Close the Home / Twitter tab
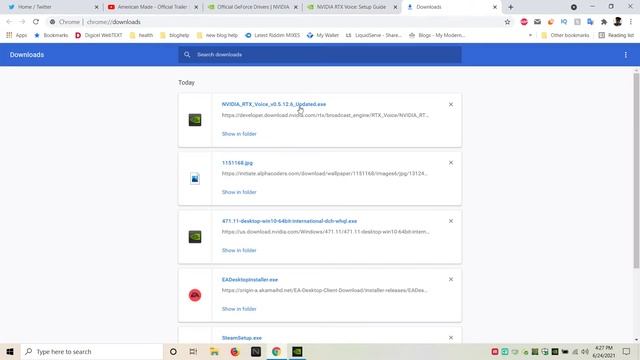The image size is (640, 360). coord(96,7)
